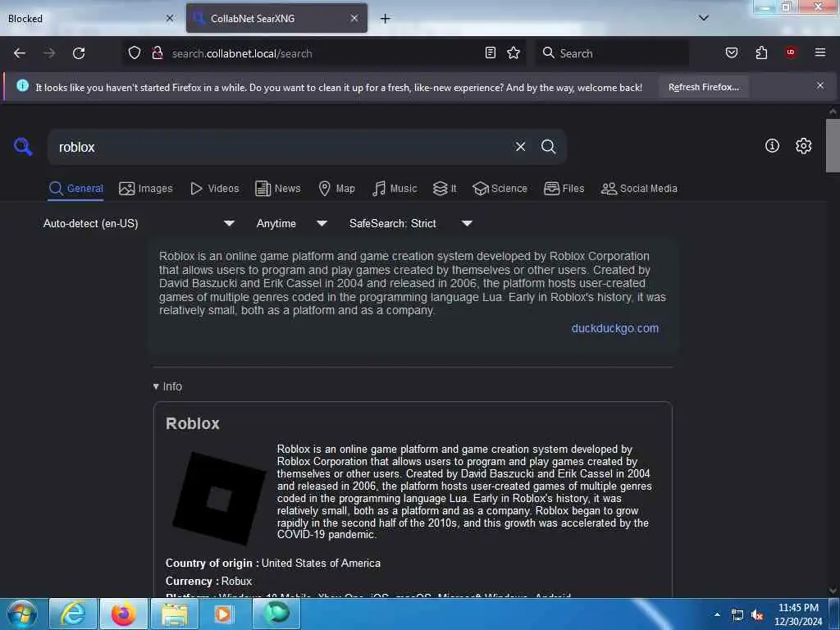Switch to Social Media category
The width and height of the screenshot is (840, 630).
coord(639,189)
